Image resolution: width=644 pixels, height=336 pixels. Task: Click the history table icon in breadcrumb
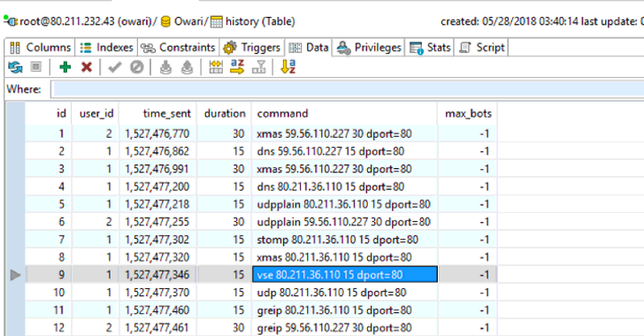tap(217, 22)
